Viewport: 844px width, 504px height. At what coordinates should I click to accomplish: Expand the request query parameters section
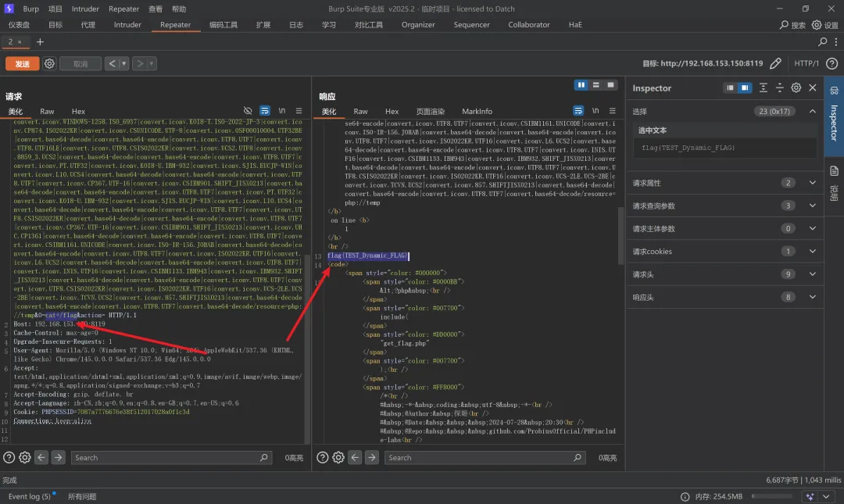(x=813, y=206)
